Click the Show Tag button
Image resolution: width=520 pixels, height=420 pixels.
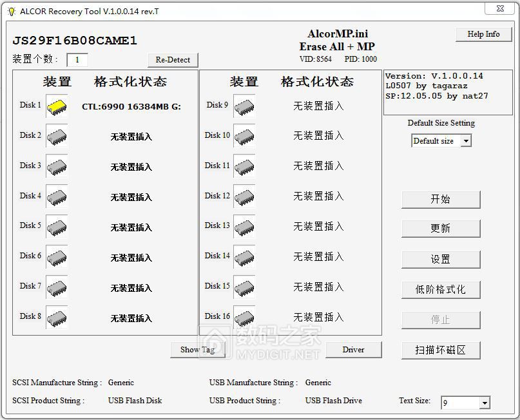coord(197,350)
